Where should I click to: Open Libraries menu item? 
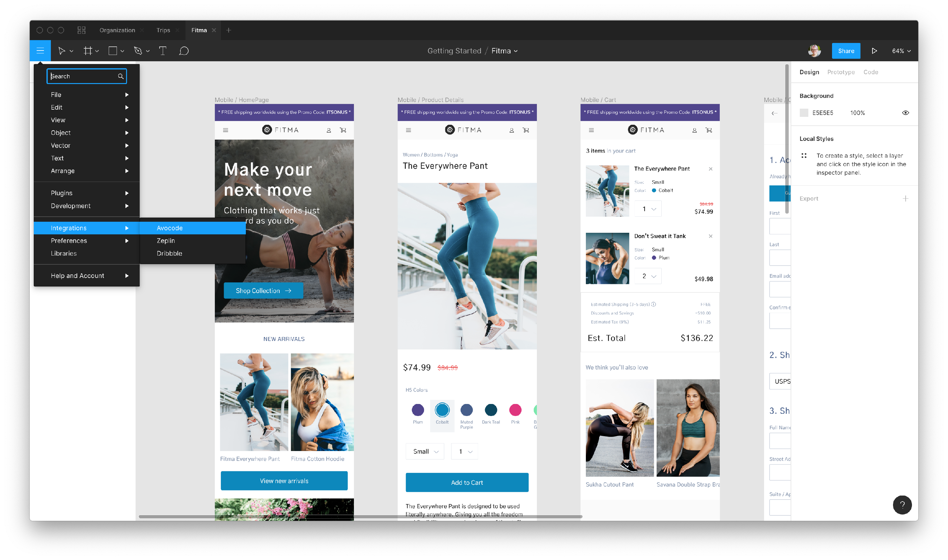click(x=87, y=253)
